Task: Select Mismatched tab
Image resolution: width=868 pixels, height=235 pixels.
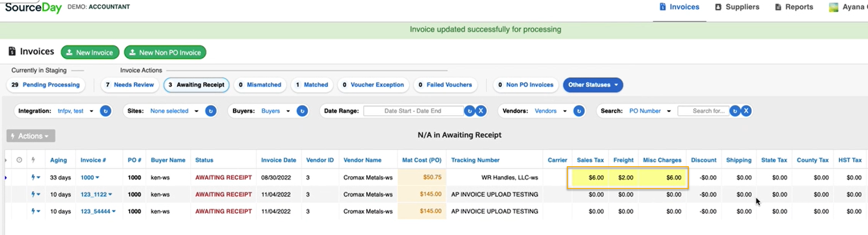Action: pos(260,85)
